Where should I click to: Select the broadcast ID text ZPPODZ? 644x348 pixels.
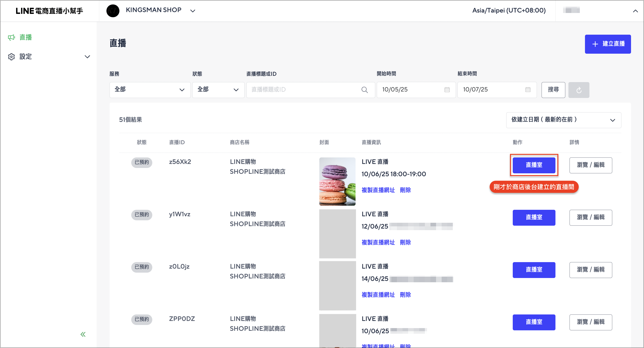point(182,319)
